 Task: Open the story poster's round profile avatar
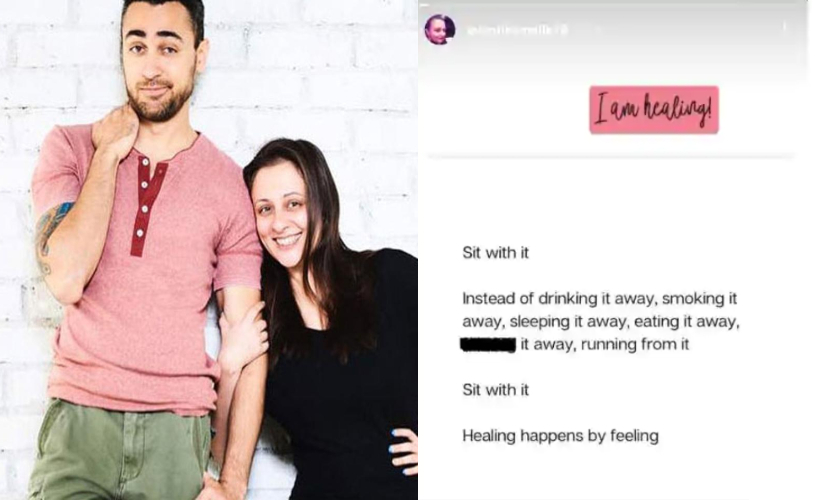440,29
